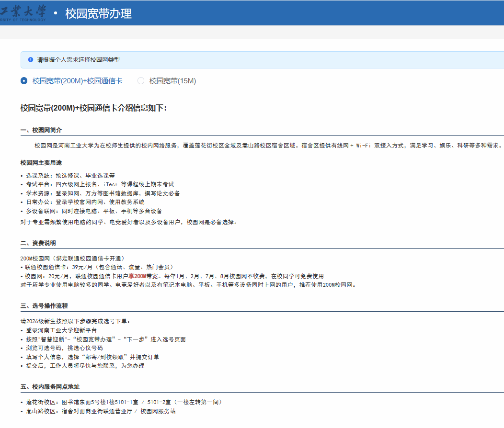Click sentence 推荐使用200M校园网

(328, 285)
